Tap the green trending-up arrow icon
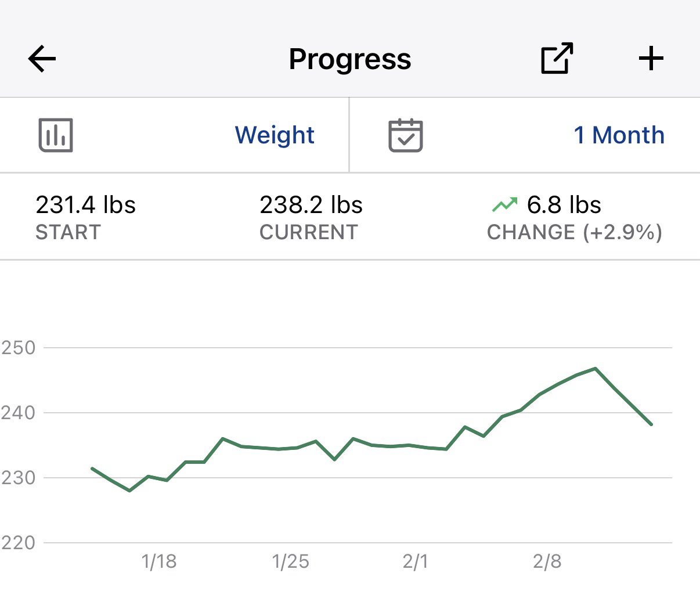The width and height of the screenshot is (700, 602). click(504, 204)
